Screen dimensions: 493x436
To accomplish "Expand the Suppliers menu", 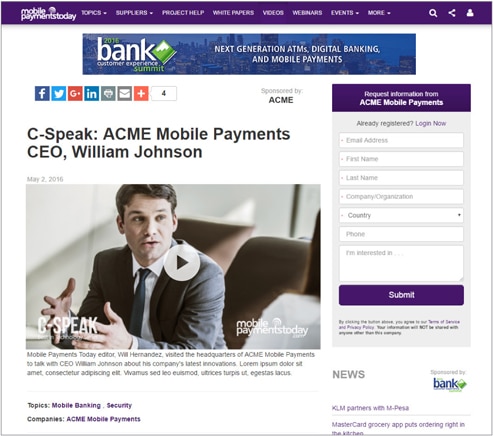I will [x=134, y=13].
